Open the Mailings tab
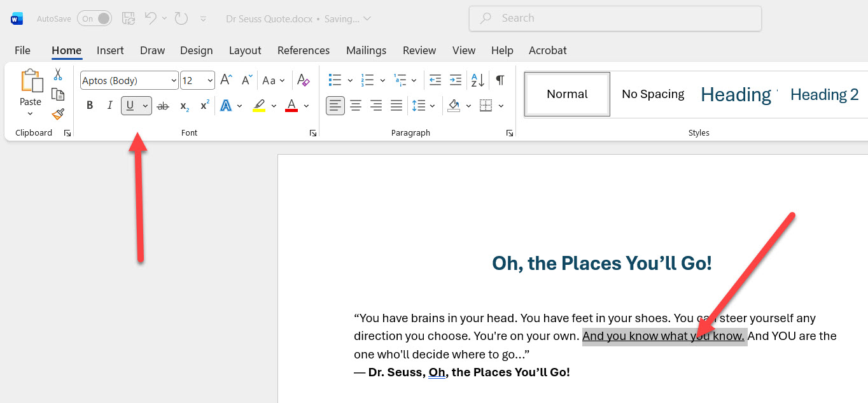 tap(366, 50)
